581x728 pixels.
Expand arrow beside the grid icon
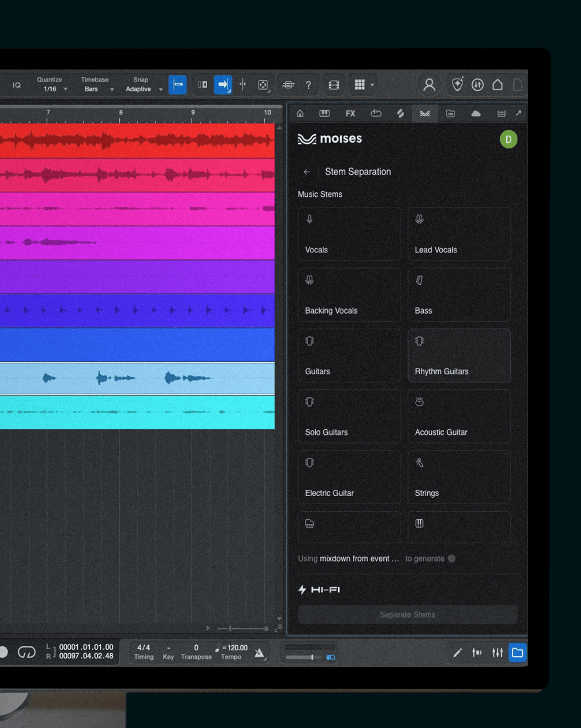click(x=372, y=85)
